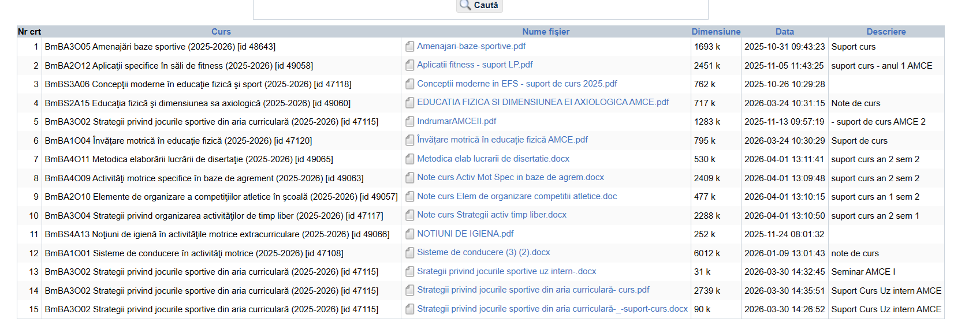The image size is (980, 333).
Task: Sort by Dimensiune column header
Action: click(x=716, y=32)
